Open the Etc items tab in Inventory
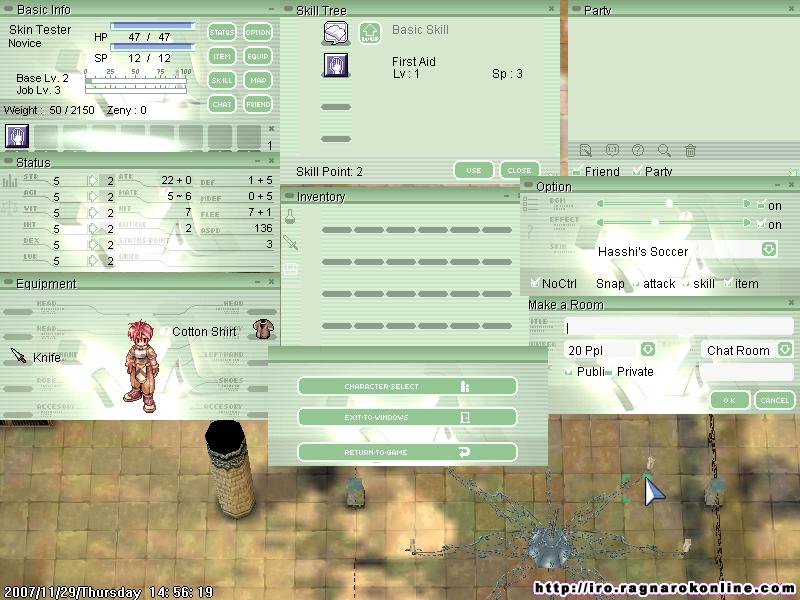Image resolution: width=800 pixels, height=600 pixels. pyautogui.click(x=290, y=269)
